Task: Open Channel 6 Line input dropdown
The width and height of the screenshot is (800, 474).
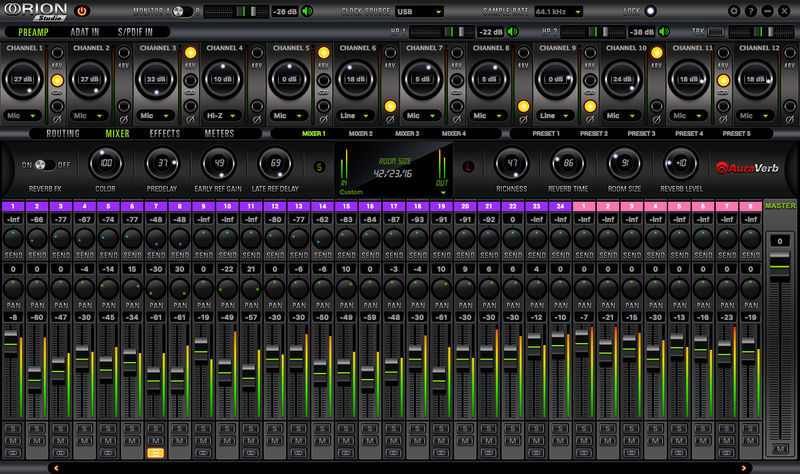Action: 355,116
